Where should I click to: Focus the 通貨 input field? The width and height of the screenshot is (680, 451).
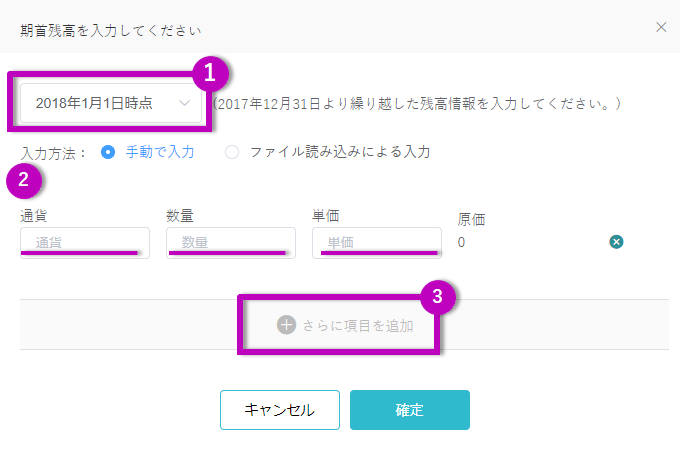[x=85, y=243]
